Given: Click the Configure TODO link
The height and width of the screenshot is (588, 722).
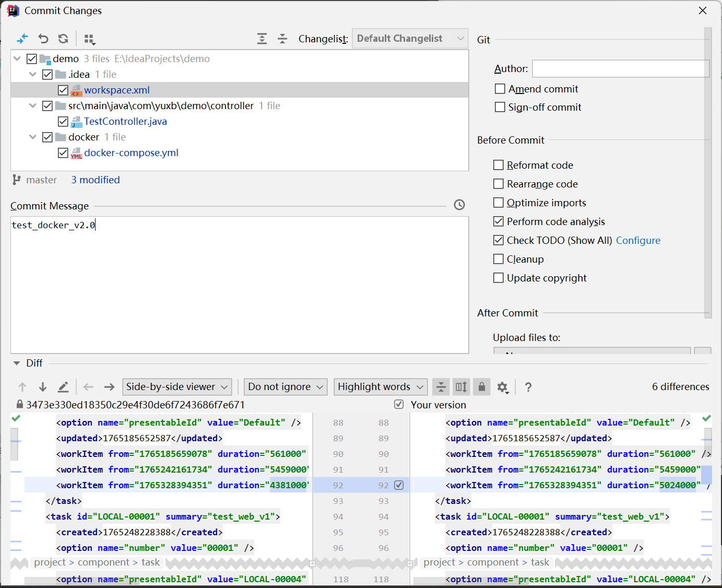Looking at the screenshot, I should coord(638,240).
